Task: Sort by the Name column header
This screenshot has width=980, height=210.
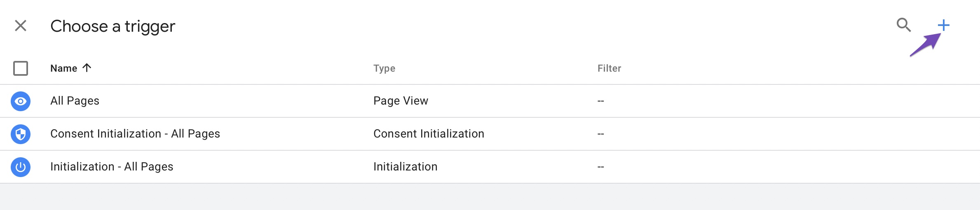Action: coord(64,68)
